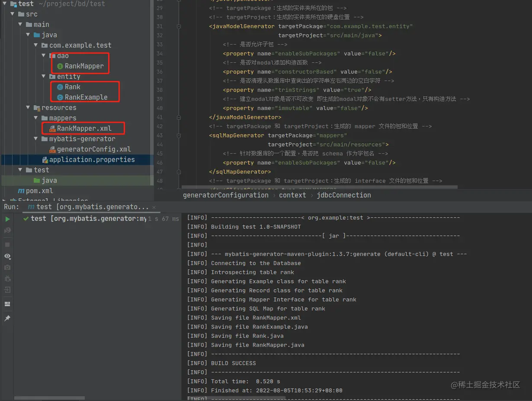Toggle the eye show-passed filter
The image size is (532, 401).
coord(7,256)
